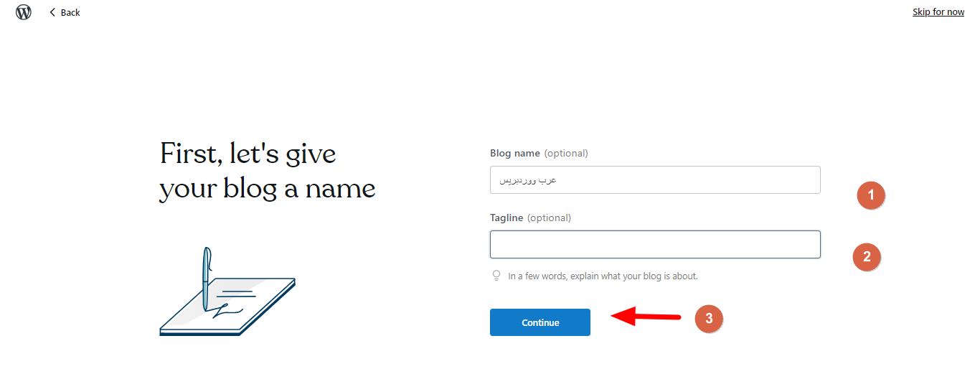Click the Blog name field label
The image size is (980, 369).
515,153
